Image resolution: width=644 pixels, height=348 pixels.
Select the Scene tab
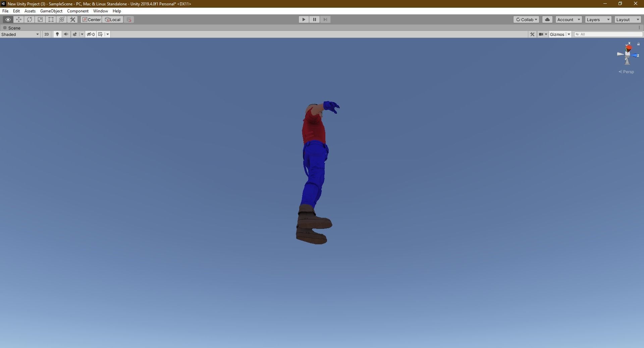tap(11, 28)
